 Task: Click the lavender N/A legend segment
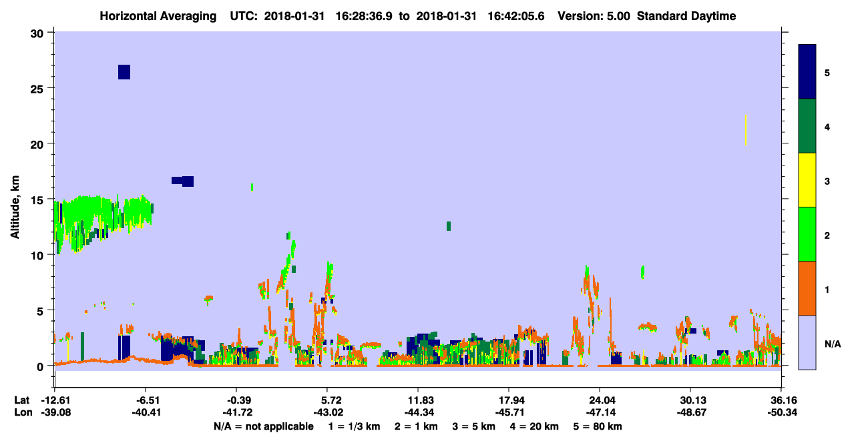(x=807, y=342)
